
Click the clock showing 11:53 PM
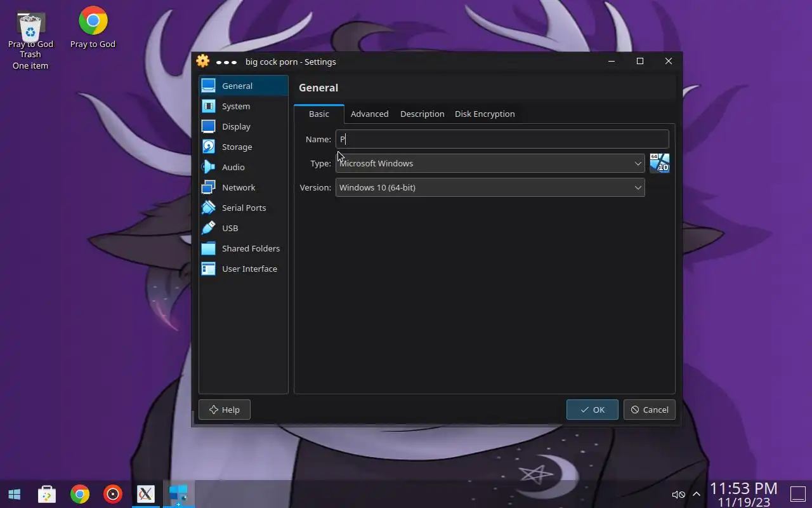tap(743, 488)
